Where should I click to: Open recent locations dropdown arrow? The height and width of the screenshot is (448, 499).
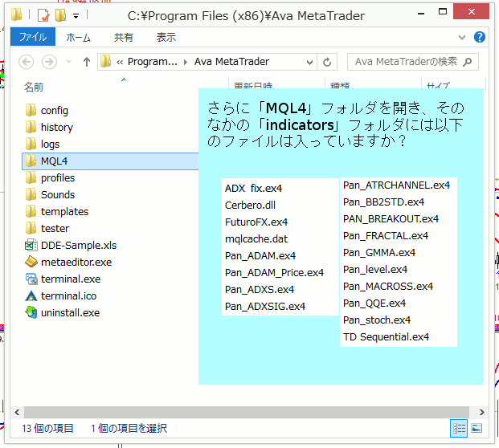[67, 62]
